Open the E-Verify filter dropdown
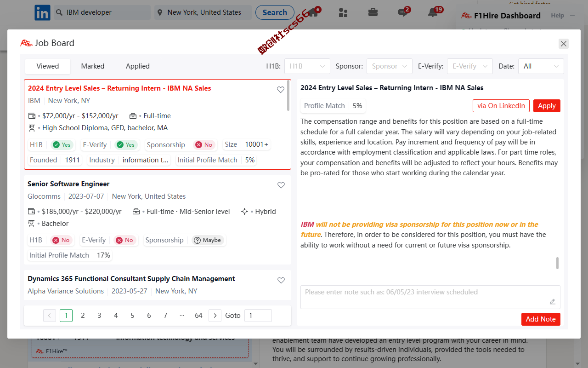The image size is (588, 368). (470, 66)
